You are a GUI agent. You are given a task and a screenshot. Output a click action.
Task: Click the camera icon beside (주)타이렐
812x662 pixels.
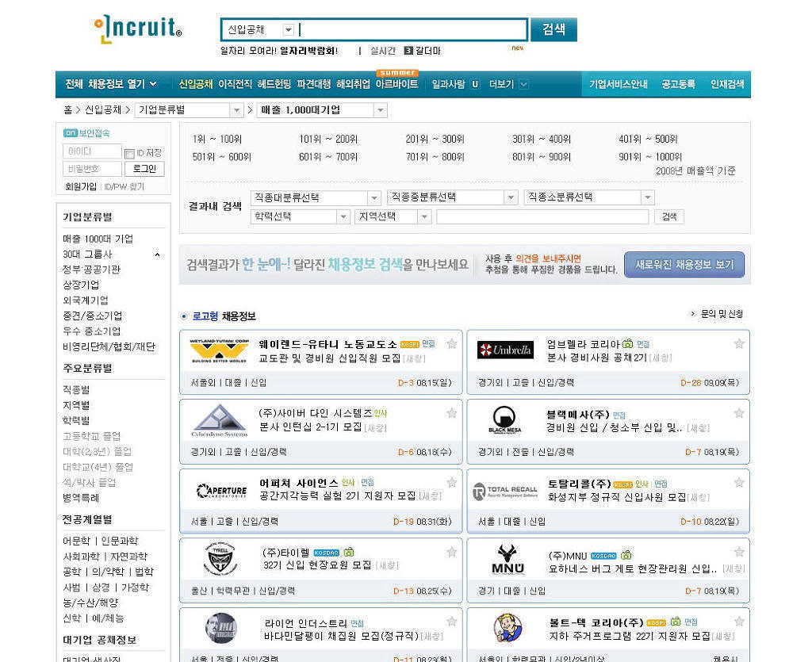(349, 553)
